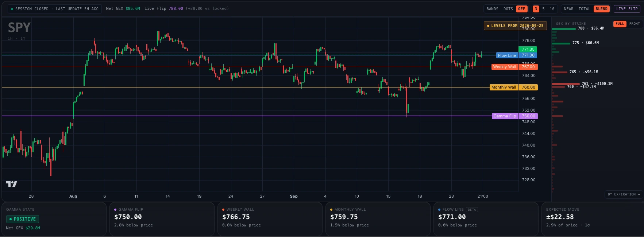The image size is (644, 237).
Task: Select the DOTS display mode
Action: [508, 9]
